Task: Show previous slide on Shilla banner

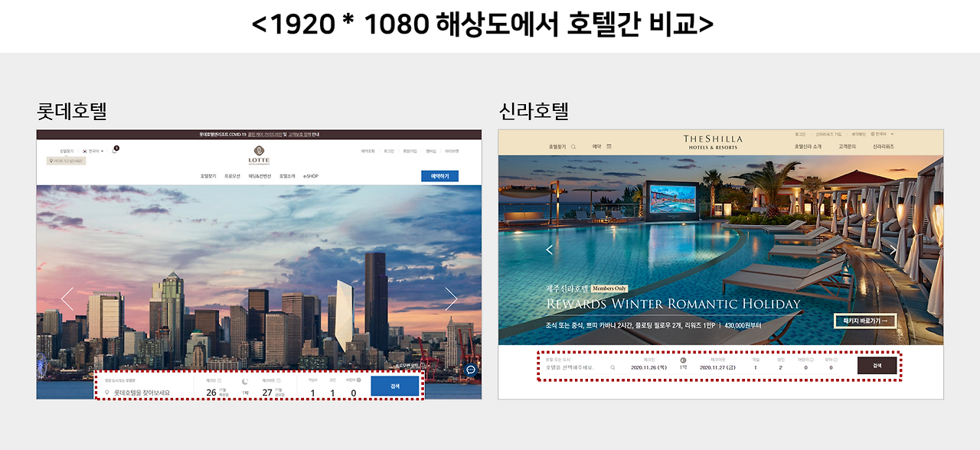Action: [548, 249]
